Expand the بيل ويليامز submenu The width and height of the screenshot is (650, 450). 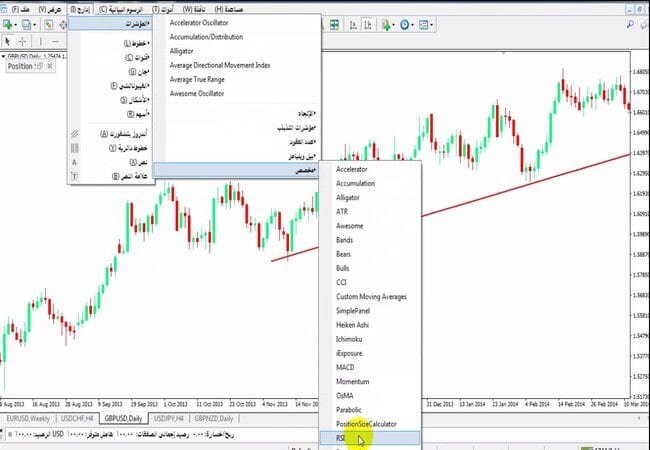point(236,156)
